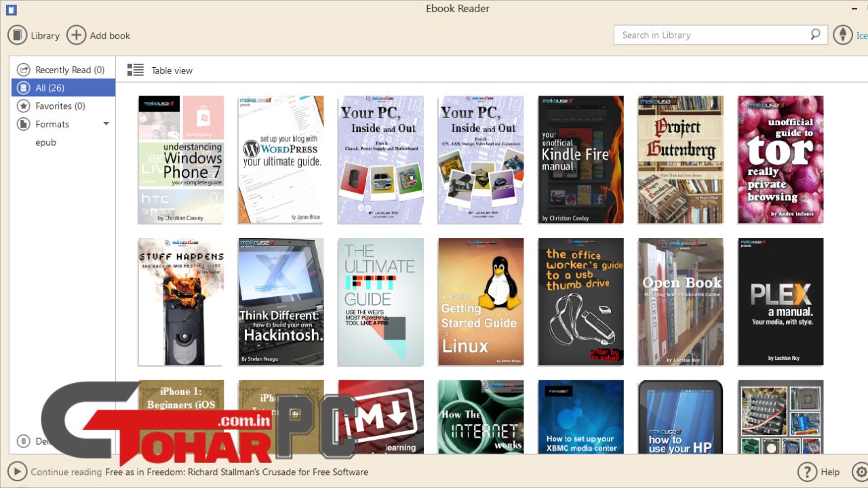
Task: Open the Project Gutenberg book cover
Action: pos(681,160)
